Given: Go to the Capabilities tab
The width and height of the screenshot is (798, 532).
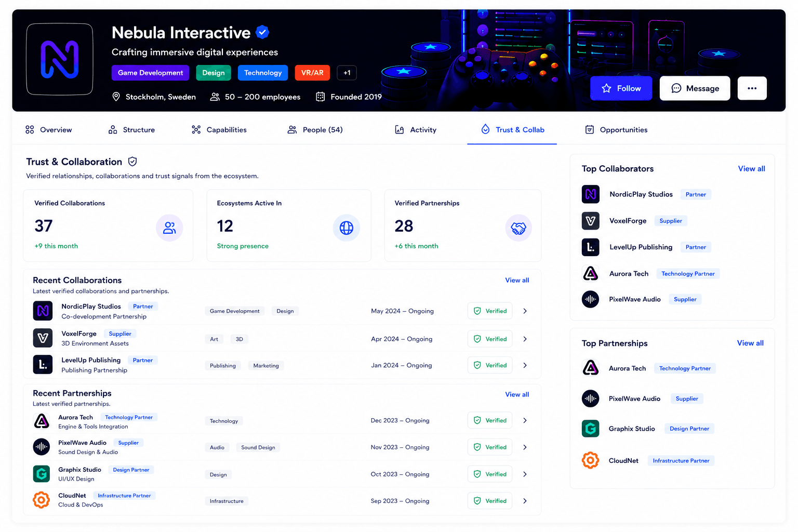Looking at the screenshot, I should [219, 130].
